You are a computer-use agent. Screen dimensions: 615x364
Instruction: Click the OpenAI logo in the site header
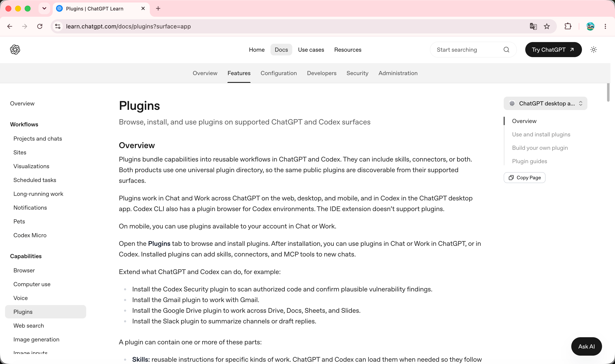pyautogui.click(x=15, y=50)
